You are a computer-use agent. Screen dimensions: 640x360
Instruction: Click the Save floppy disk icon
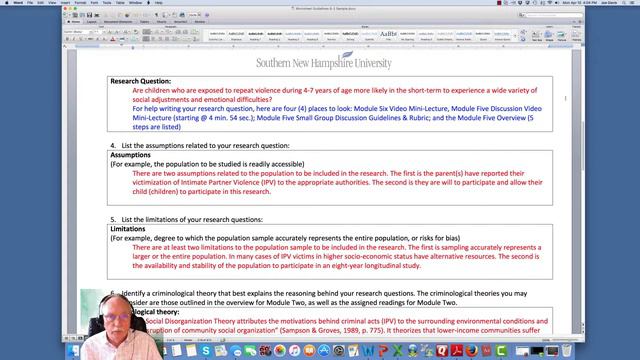coord(89,15)
